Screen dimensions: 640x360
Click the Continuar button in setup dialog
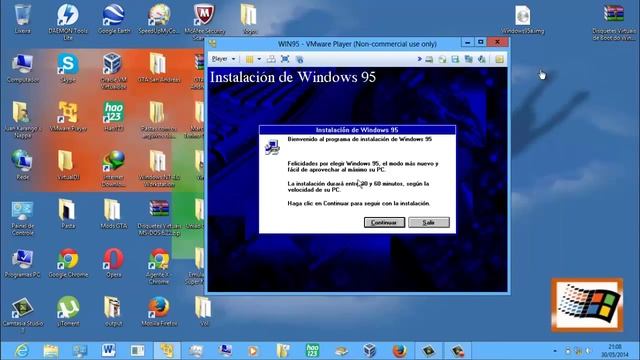pyautogui.click(x=384, y=222)
